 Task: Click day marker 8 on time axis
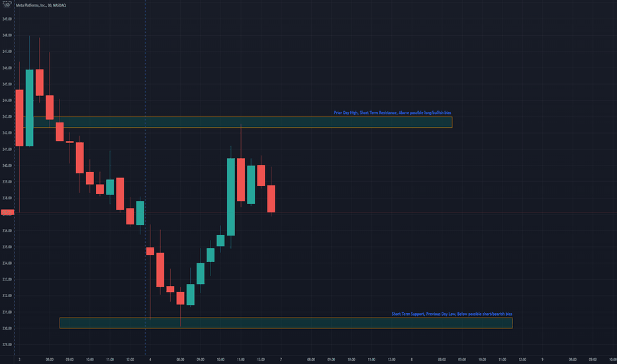[412, 359]
